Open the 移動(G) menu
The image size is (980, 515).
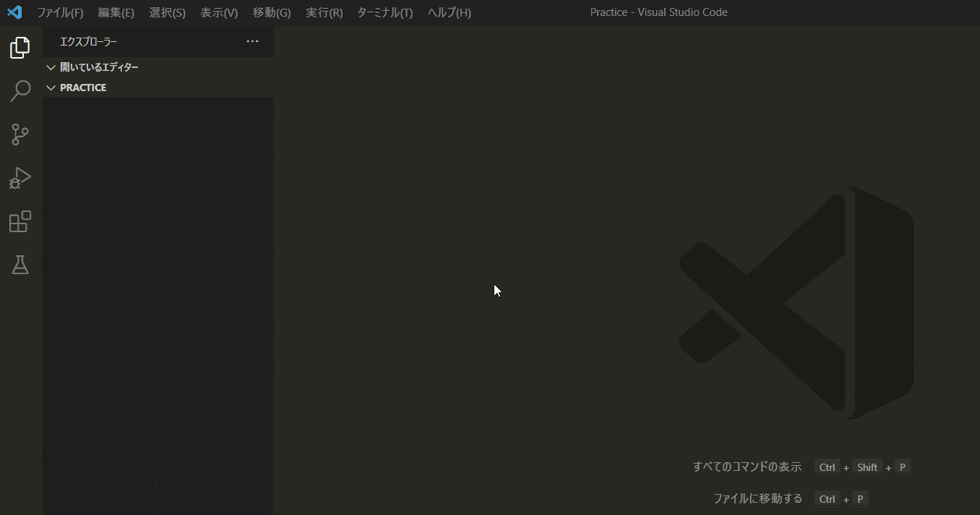(x=271, y=12)
